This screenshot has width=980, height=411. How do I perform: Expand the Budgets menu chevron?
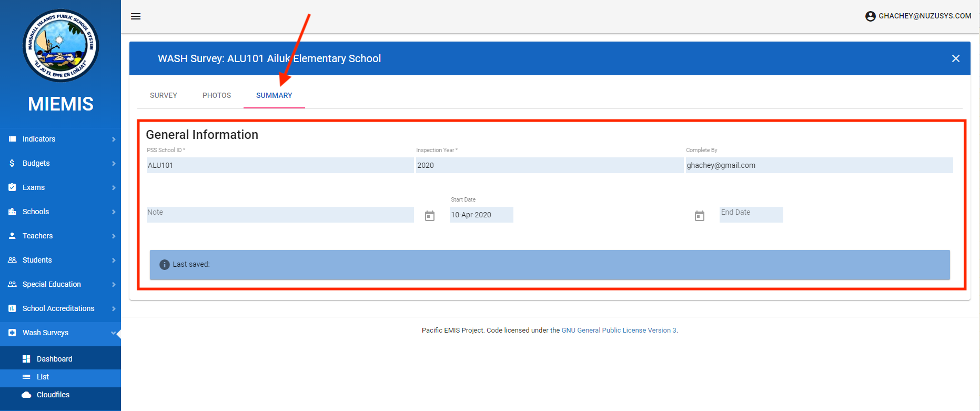pyautogui.click(x=114, y=163)
